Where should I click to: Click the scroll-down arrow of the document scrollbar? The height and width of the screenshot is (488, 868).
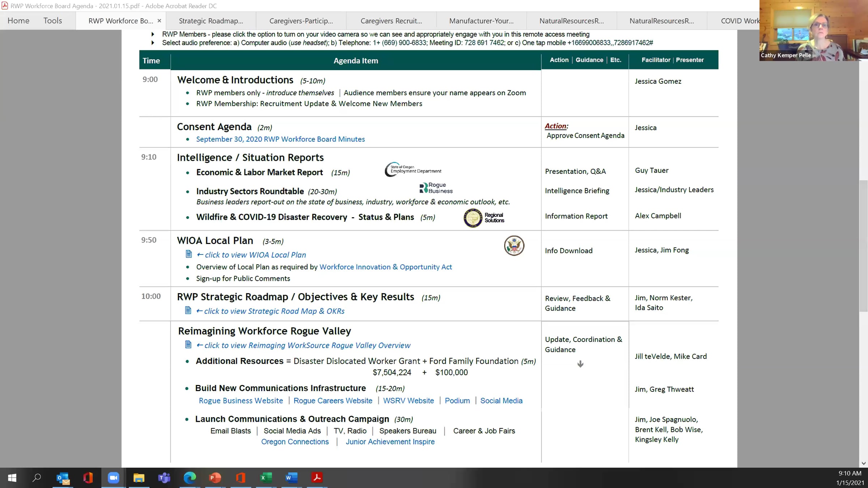pos(863,463)
